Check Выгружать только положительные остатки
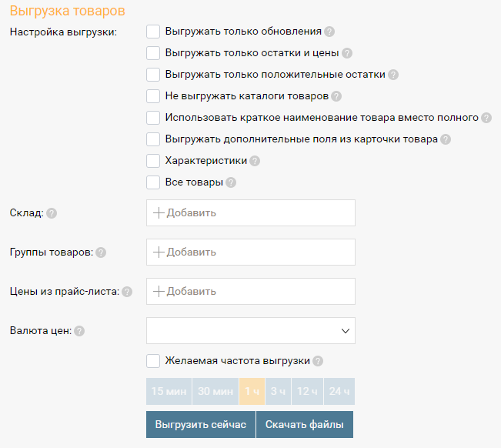This screenshot has height=448, width=501. click(x=153, y=75)
